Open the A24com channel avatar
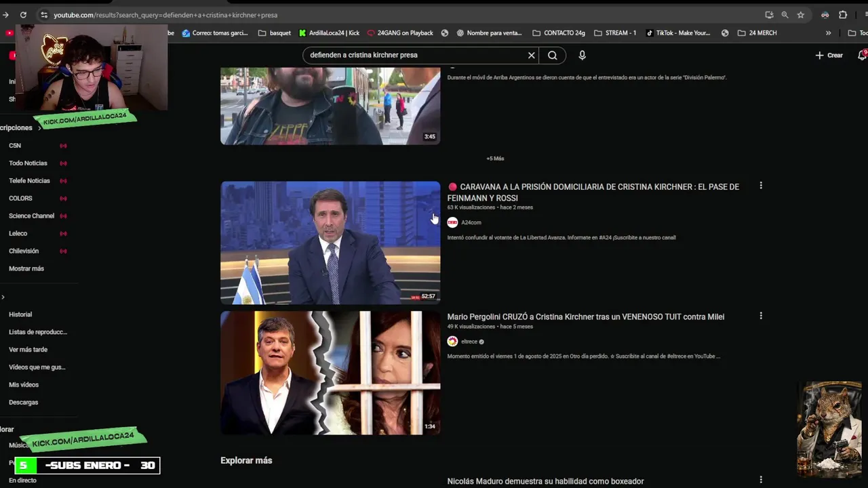The image size is (868, 488). [452, 222]
